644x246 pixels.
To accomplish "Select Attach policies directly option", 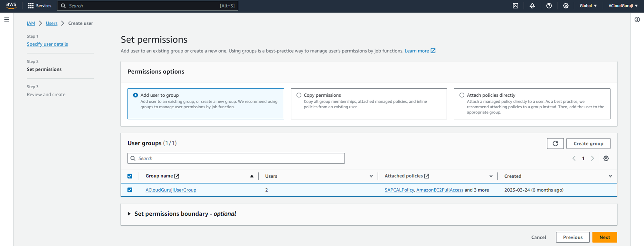I will [x=462, y=95].
